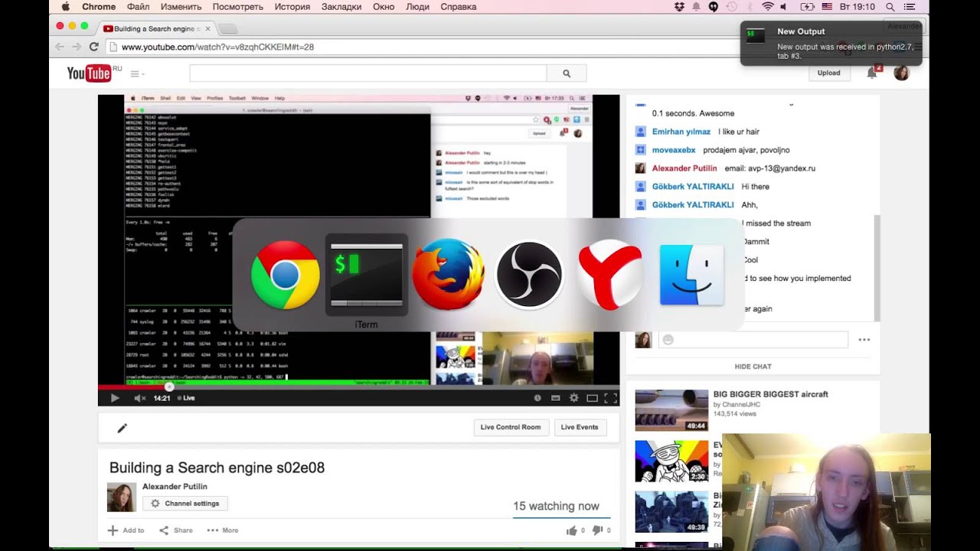Open Alexander Putilin in the chat
The height and width of the screenshot is (551, 980).
(684, 168)
